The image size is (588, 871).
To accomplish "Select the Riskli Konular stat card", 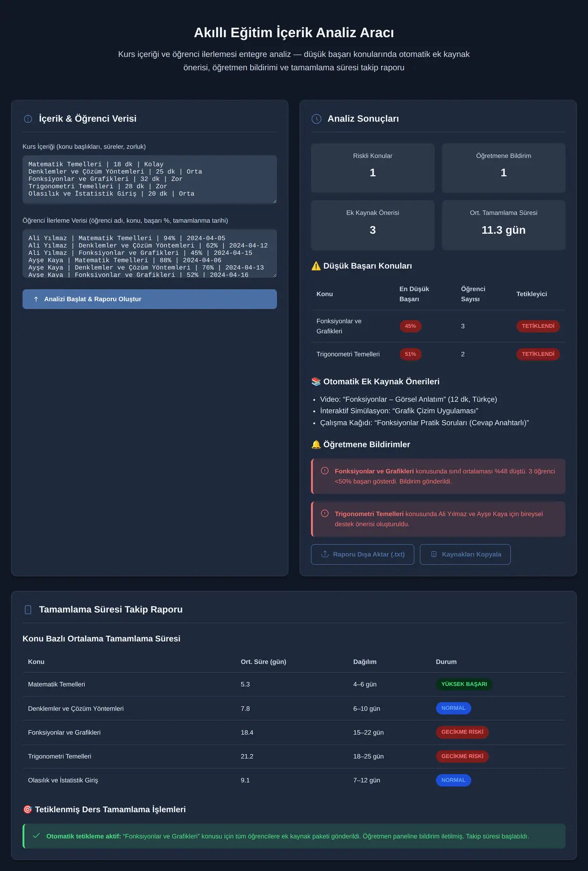I will point(373,168).
